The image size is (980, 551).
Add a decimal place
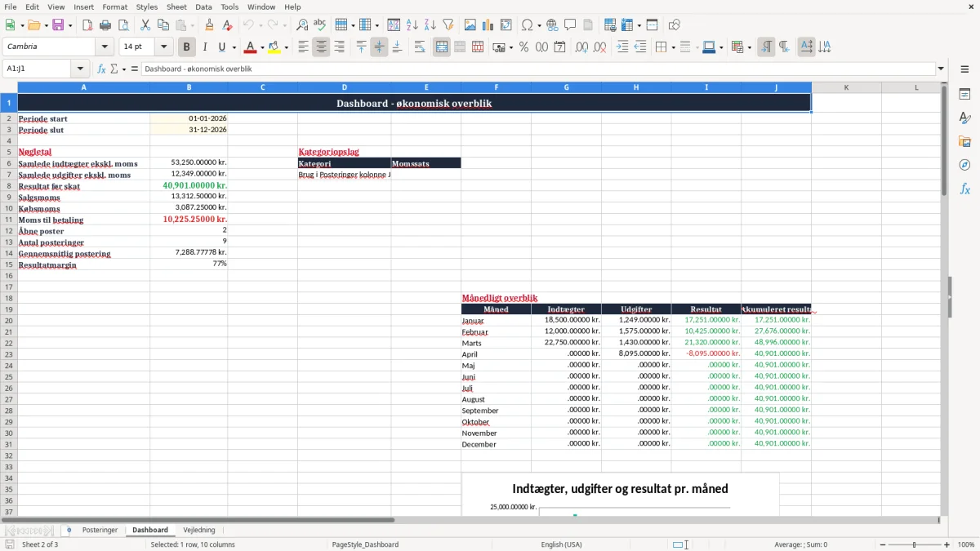(581, 47)
